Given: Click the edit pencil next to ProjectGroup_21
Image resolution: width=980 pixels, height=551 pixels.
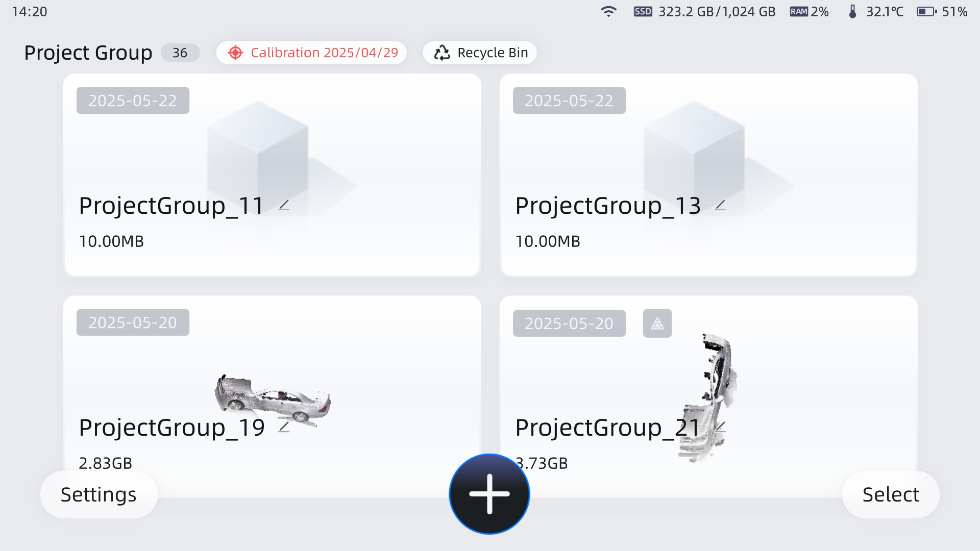Looking at the screenshot, I should pos(720,428).
